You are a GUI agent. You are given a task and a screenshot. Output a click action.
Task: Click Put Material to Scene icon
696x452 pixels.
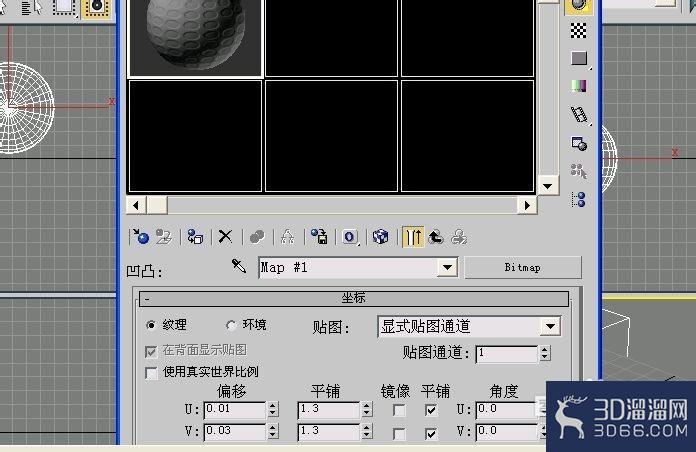pos(164,237)
